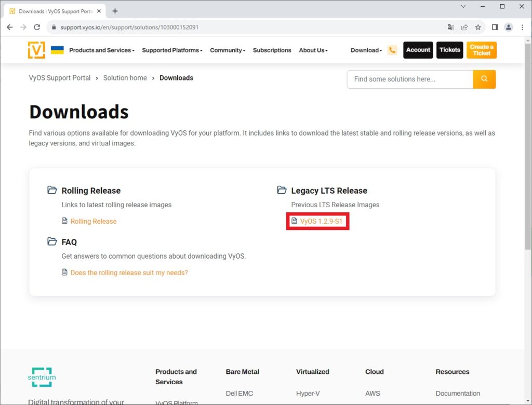The image size is (532, 405).
Task: Expand Download dropdown in header
Action: coord(366,50)
